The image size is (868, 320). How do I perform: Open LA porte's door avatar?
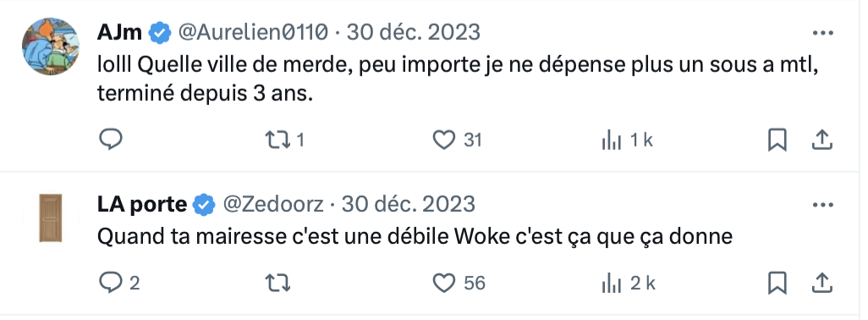pos(51,218)
